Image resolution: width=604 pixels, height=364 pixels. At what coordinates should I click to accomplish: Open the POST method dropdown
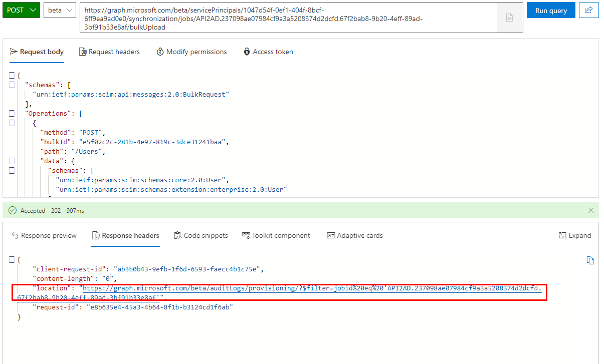click(x=21, y=10)
